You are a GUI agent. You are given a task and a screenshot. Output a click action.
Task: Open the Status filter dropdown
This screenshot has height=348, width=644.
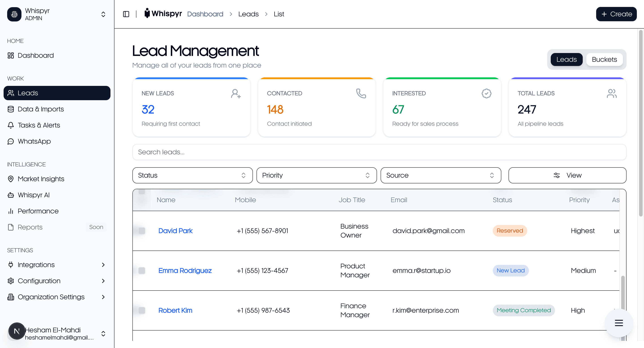192,175
